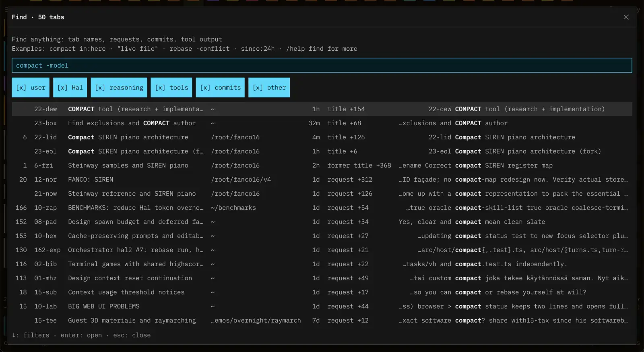The width and height of the screenshot is (644, 352).
Task: Click the '~/benchmarks' path cell
Action: (x=233, y=208)
